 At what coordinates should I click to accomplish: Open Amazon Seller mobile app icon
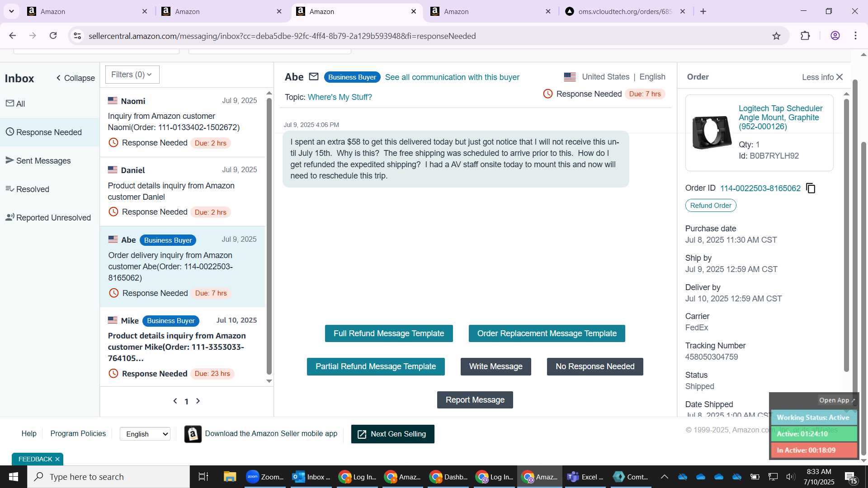click(x=193, y=434)
